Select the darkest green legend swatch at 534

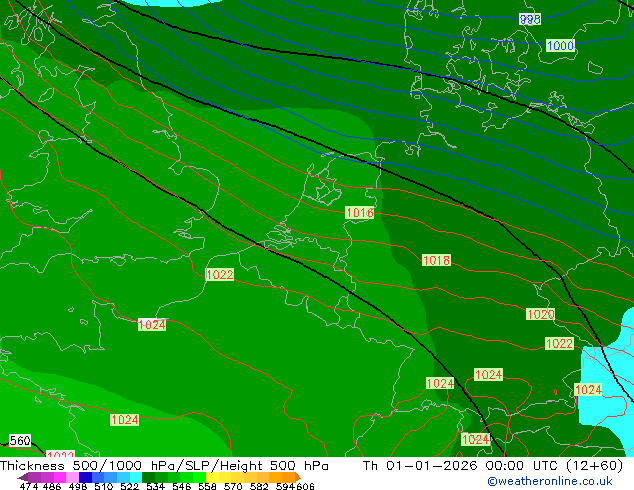coord(148,477)
